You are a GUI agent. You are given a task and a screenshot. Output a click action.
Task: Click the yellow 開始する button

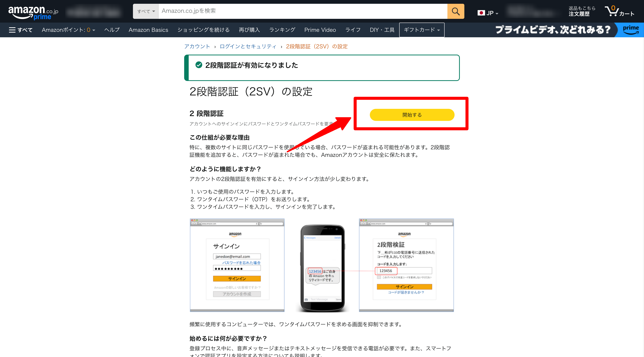click(412, 115)
